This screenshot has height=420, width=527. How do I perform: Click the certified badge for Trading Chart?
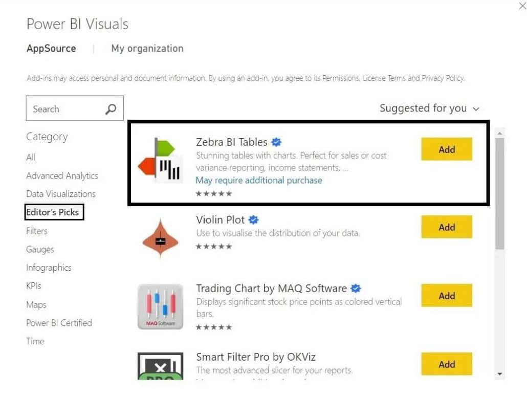point(356,288)
